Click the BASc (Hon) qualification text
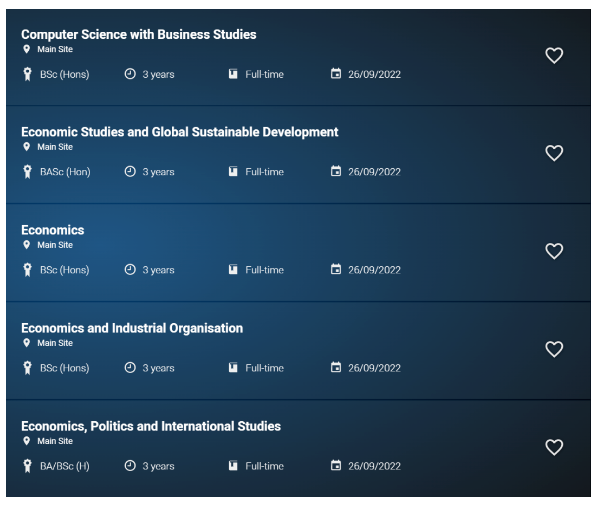 click(x=64, y=172)
